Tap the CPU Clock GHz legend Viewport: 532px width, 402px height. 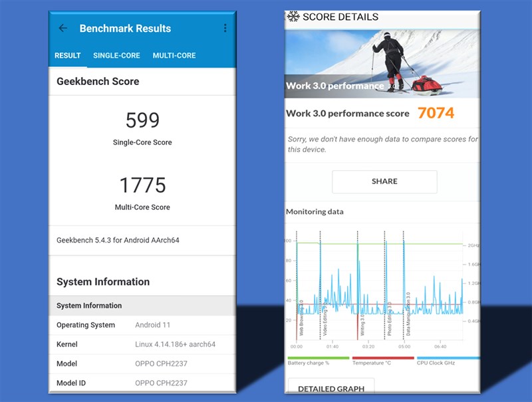pyautogui.click(x=448, y=361)
